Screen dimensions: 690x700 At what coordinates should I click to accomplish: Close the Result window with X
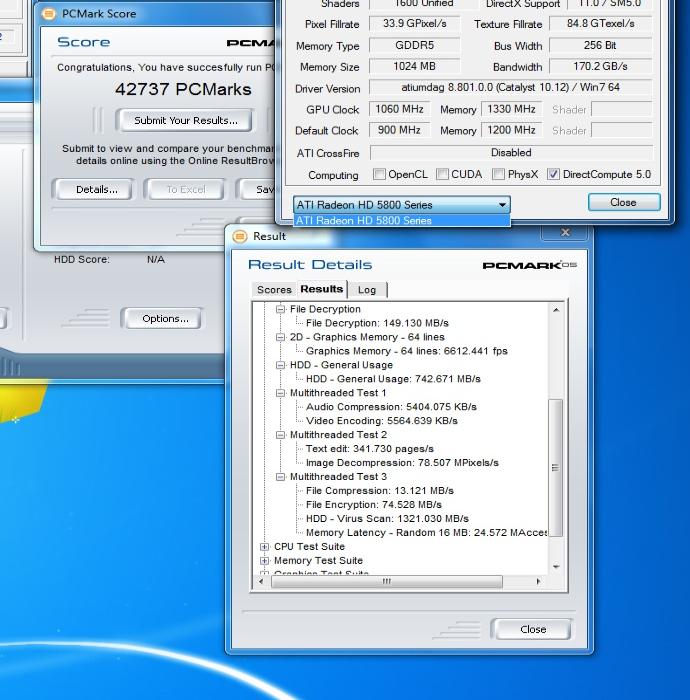tap(565, 232)
